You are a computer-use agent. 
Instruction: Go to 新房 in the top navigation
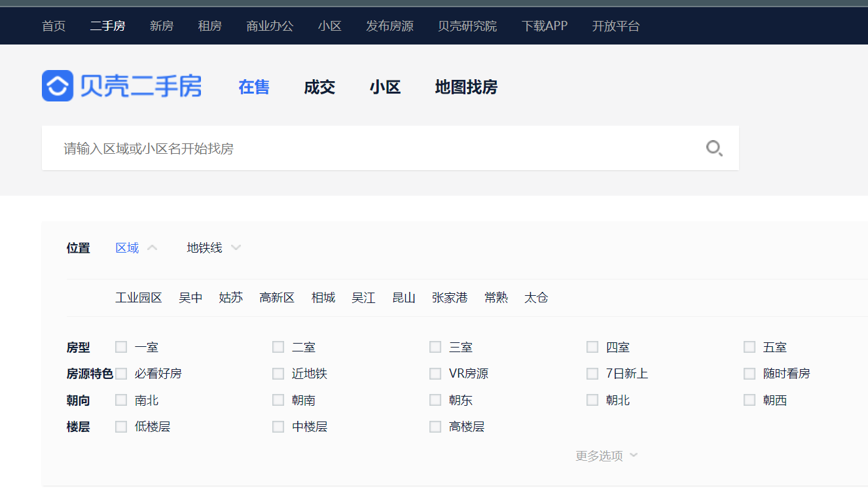162,26
